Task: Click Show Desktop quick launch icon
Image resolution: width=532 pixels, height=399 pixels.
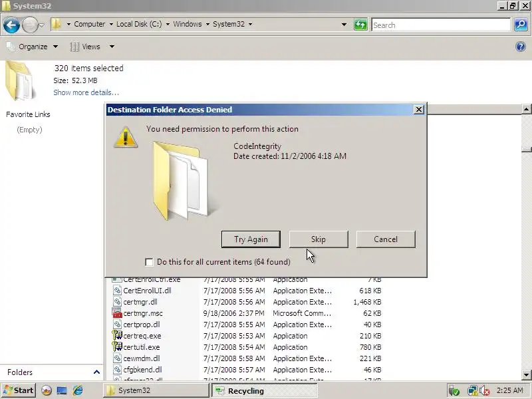Action: click(x=62, y=390)
